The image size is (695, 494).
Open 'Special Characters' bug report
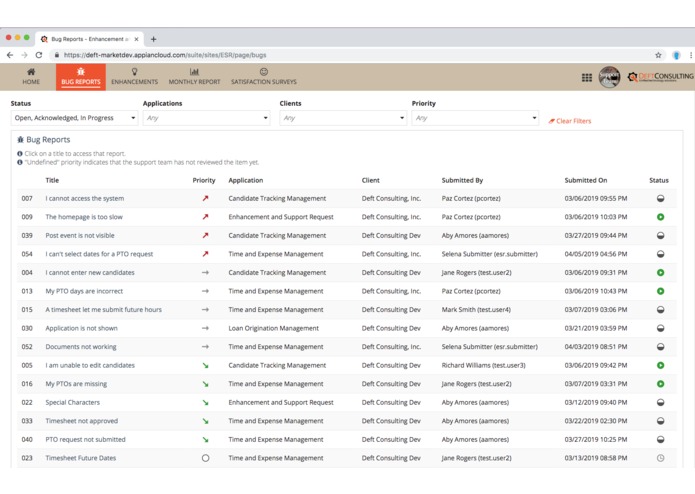tap(73, 403)
